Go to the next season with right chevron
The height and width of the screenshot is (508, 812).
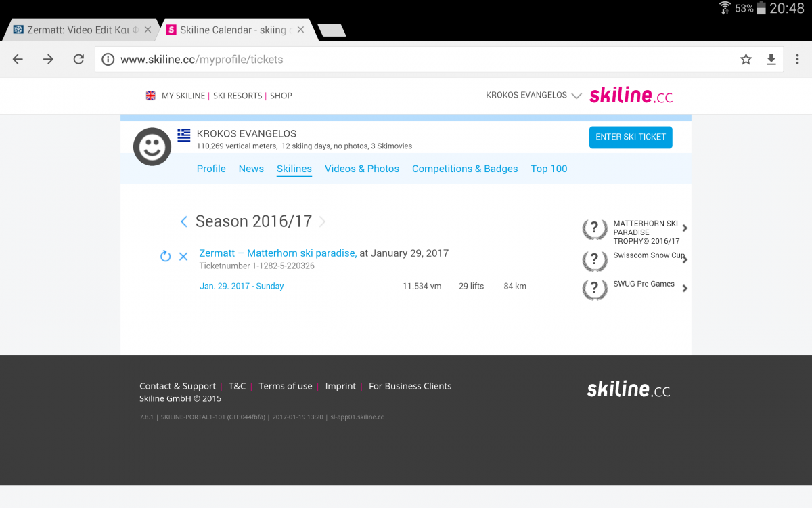click(322, 221)
